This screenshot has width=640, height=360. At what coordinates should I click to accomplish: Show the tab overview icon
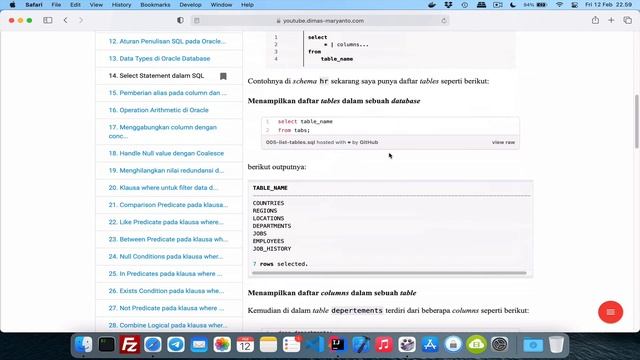coord(627,20)
